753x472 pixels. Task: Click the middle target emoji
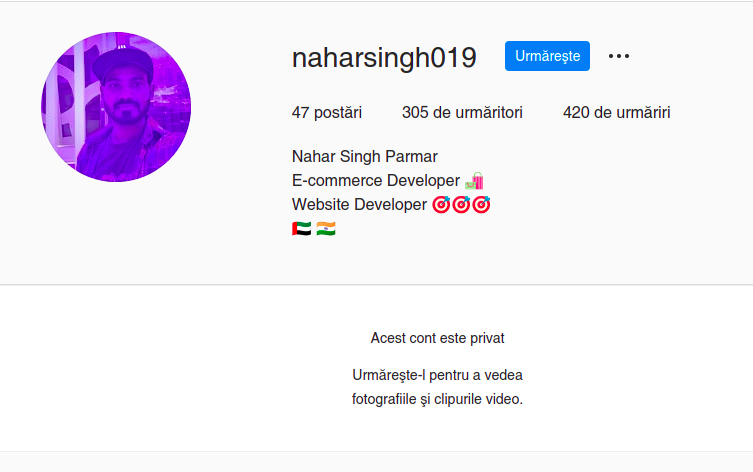461,205
